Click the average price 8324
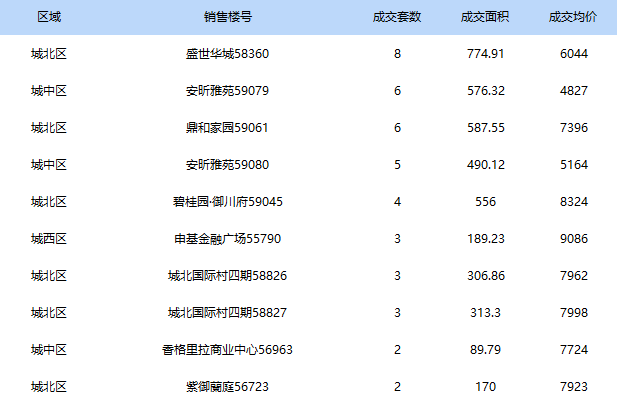The height and width of the screenshot is (409, 617). coord(574,202)
